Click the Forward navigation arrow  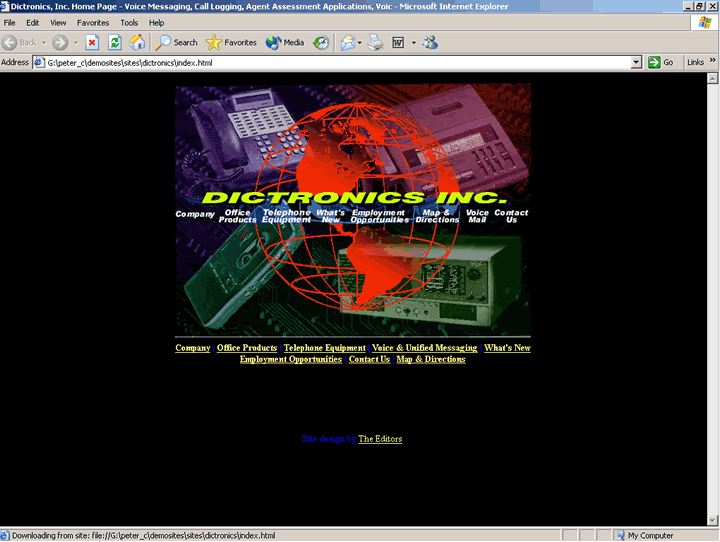(x=60, y=43)
